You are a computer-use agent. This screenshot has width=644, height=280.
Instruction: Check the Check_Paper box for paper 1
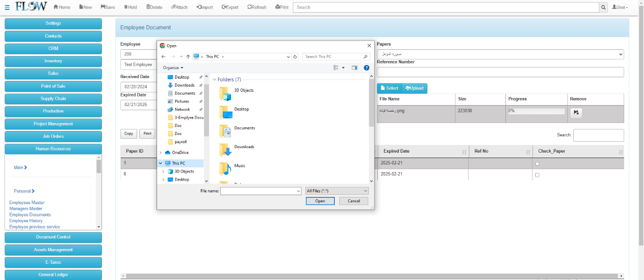click(537, 164)
